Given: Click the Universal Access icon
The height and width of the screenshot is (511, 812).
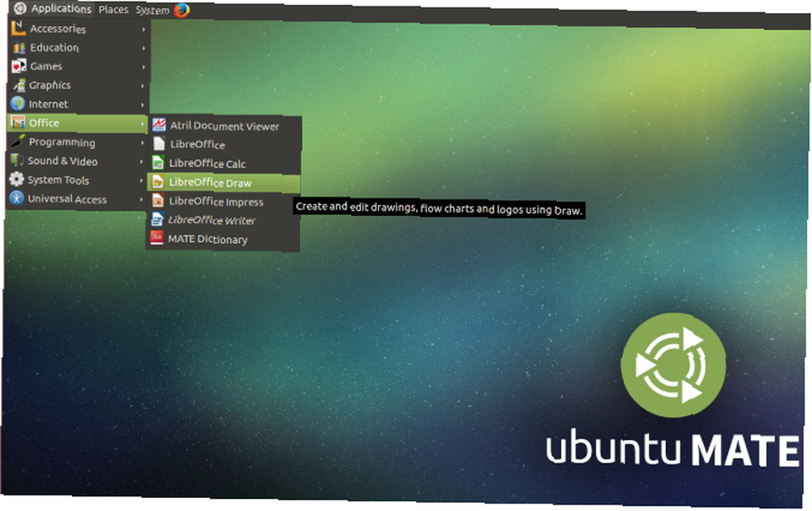Looking at the screenshot, I should coord(16,198).
